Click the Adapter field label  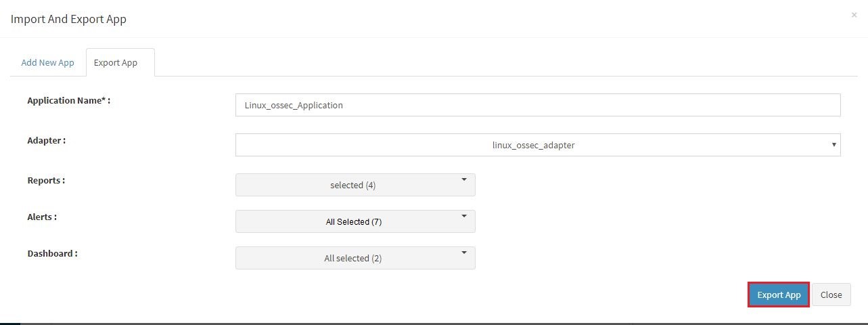[x=47, y=140]
